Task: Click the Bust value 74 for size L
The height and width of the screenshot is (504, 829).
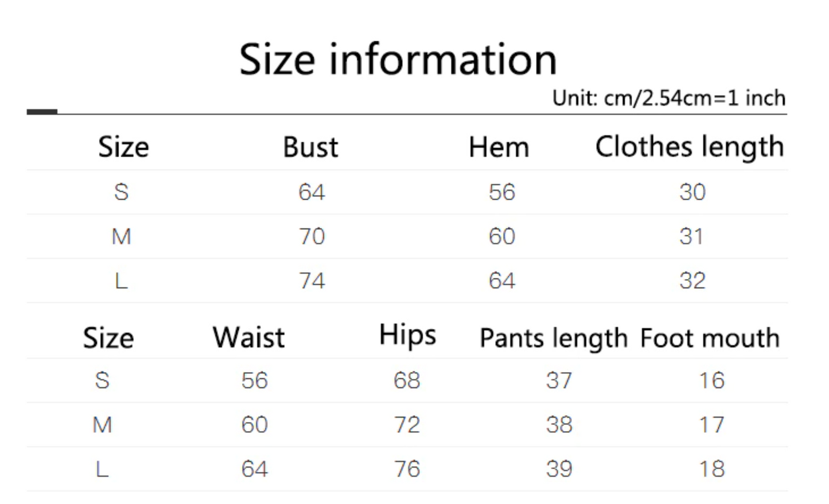Action: [x=312, y=280]
